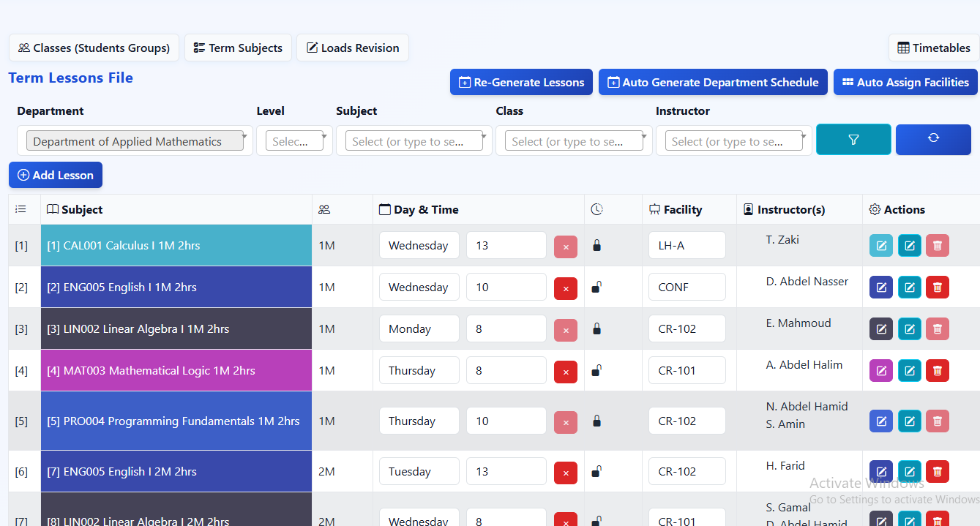Screen dimensions: 980x526
Task: Open teal edit icon for Calculus I row
Action: coord(910,246)
